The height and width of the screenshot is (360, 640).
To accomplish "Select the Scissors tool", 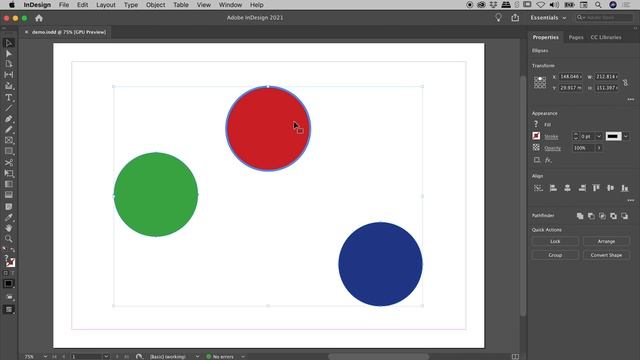I will pyautogui.click(x=9, y=162).
